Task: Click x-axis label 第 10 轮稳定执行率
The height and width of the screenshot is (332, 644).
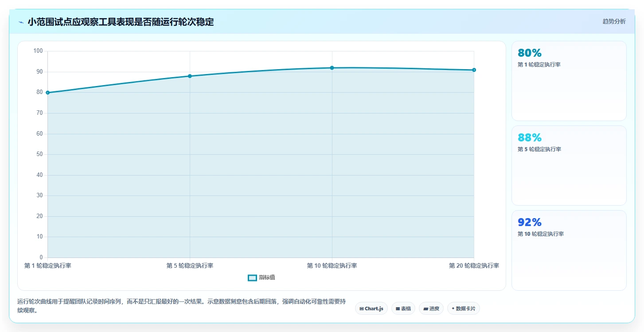Action: [332, 266]
